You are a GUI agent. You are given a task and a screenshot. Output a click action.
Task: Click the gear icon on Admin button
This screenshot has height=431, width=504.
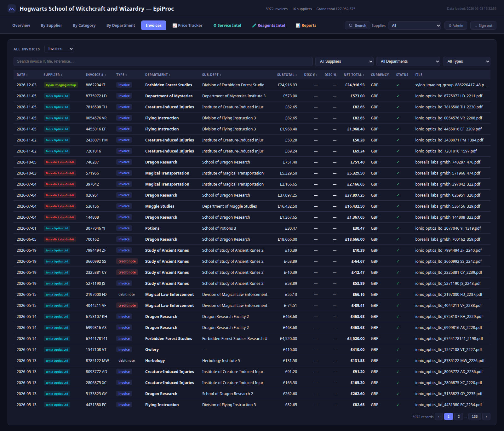point(450,26)
